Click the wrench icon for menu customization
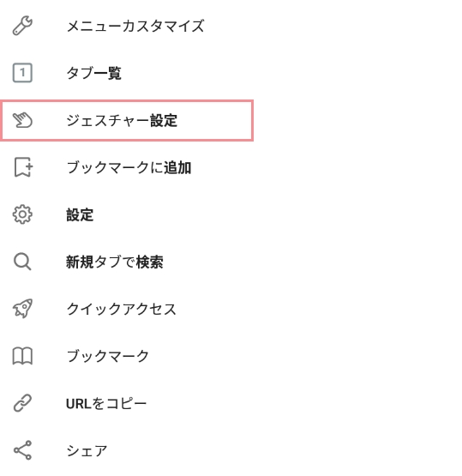Image resolution: width=462 pixels, height=476 pixels. point(22,26)
